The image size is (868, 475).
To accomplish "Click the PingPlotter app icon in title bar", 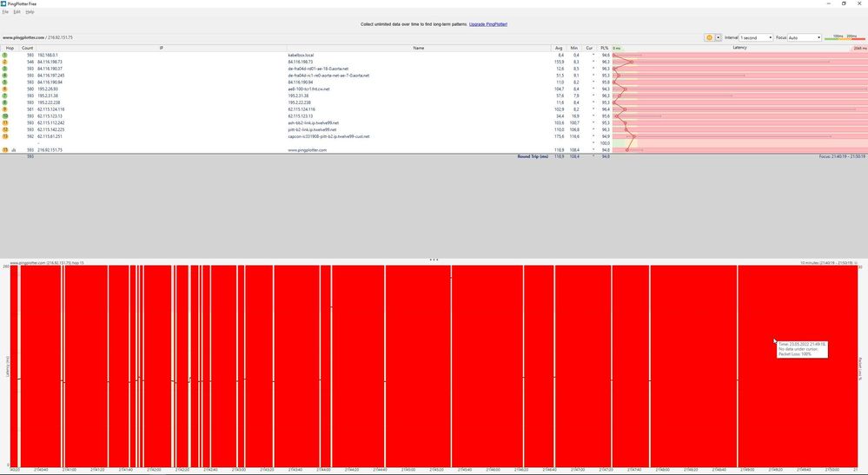I will point(3,3).
